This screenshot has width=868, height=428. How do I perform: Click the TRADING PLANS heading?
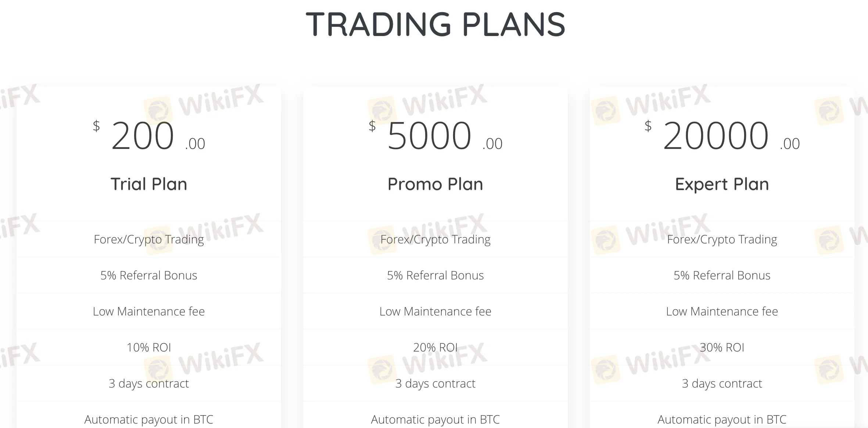pos(435,24)
